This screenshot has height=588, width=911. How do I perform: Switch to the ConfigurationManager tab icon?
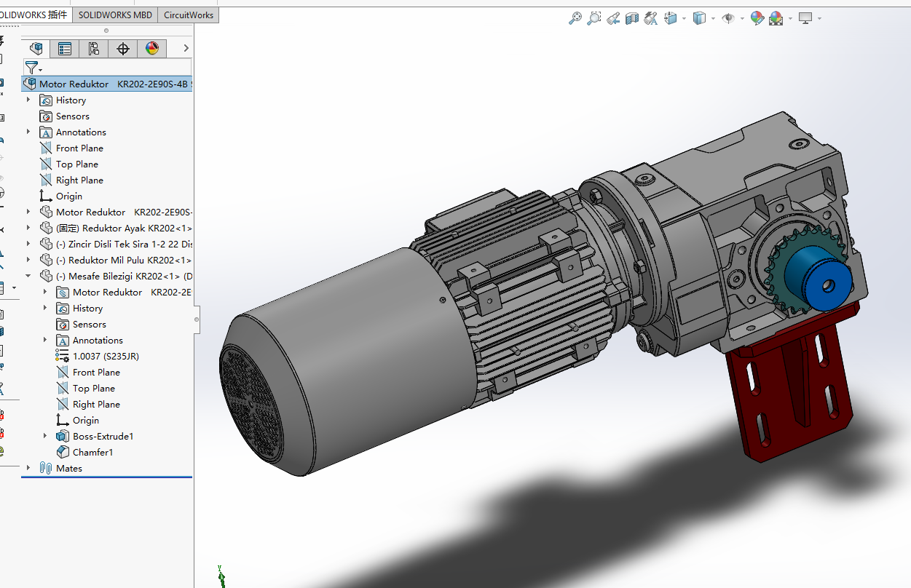94,49
